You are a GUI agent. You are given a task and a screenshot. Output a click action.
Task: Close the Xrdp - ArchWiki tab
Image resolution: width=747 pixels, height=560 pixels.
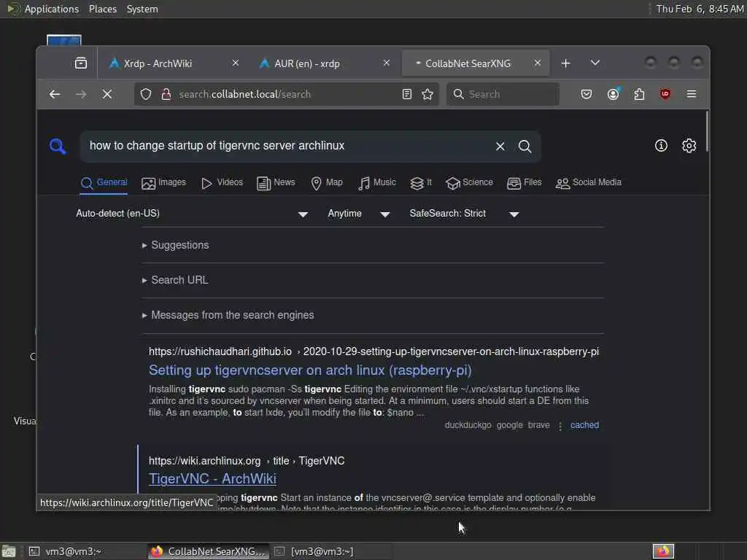(x=236, y=63)
